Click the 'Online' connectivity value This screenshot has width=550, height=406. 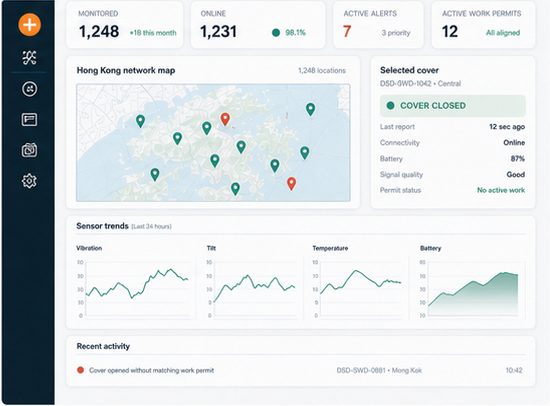point(514,142)
